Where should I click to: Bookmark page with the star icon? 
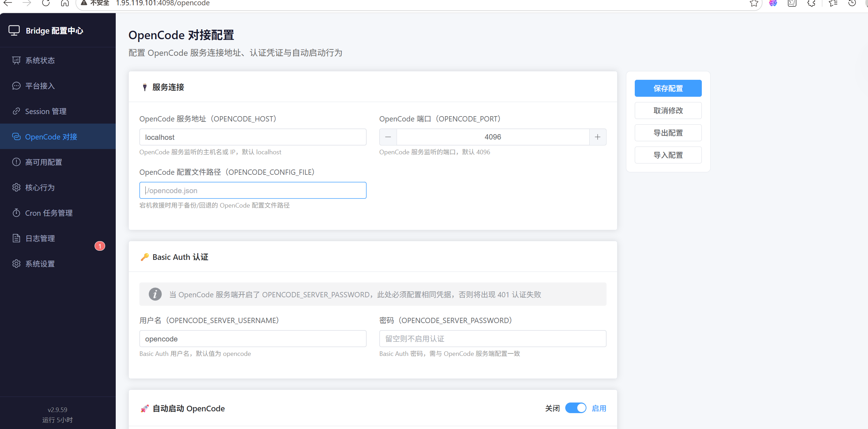coord(754,3)
